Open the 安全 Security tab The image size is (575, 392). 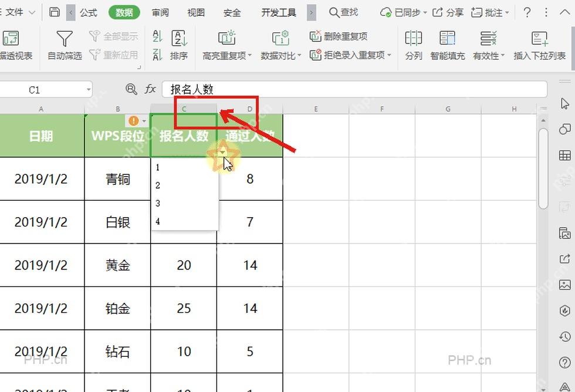pos(232,12)
